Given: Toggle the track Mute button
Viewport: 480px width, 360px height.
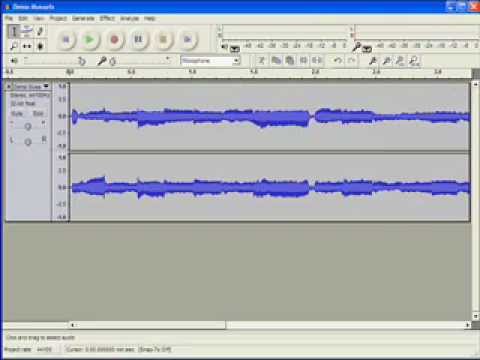Looking at the screenshot, I should coord(17,114).
